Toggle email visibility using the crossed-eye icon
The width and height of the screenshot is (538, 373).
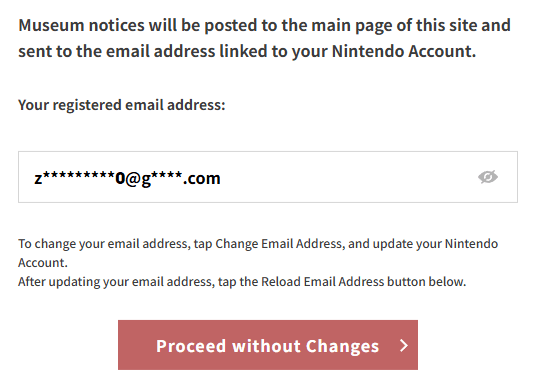(x=488, y=177)
